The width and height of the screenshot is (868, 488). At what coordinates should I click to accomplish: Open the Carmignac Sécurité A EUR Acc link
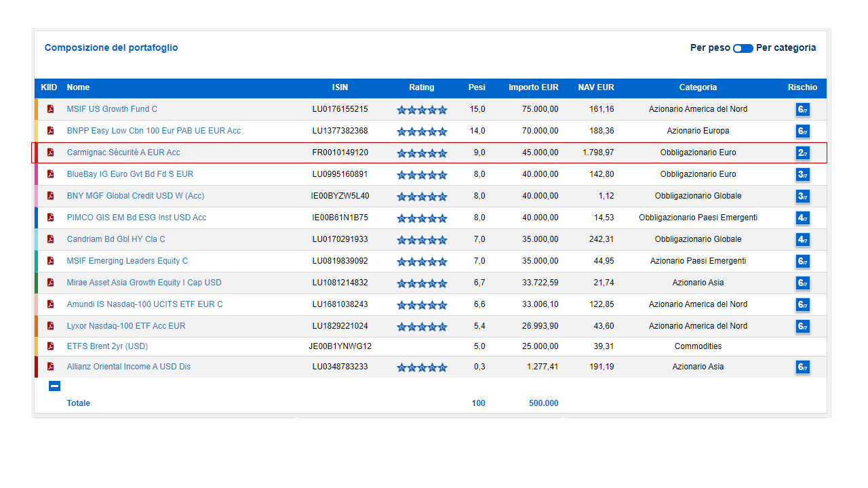123,152
